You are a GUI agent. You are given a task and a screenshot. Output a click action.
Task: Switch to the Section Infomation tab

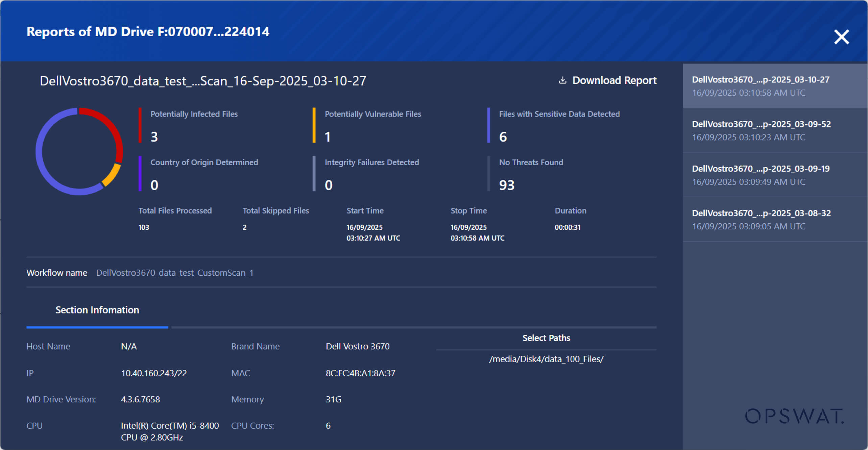tap(97, 310)
